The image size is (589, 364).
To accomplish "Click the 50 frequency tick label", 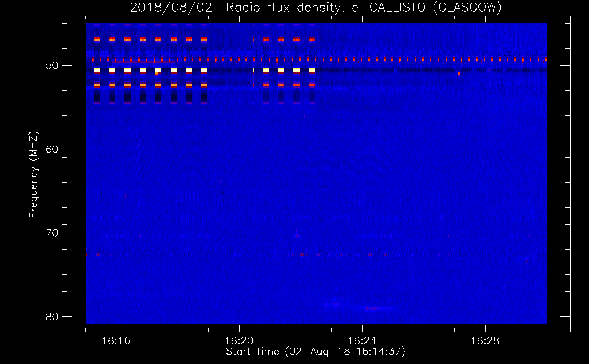I will click(x=52, y=66).
